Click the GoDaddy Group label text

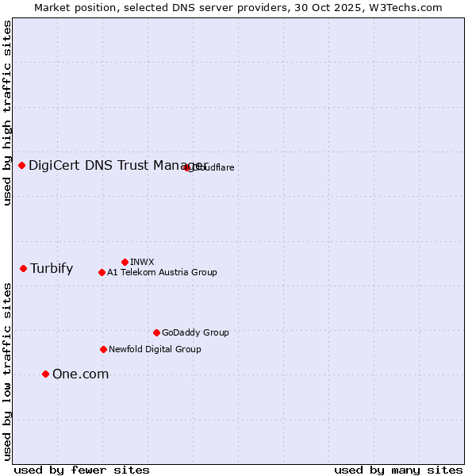coord(195,332)
